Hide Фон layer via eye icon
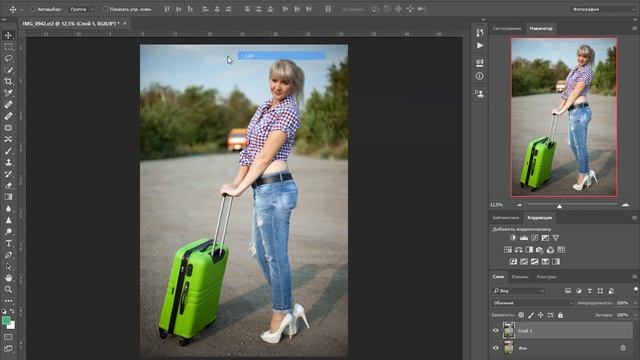Viewport: 640px width, 360px height. tap(496, 348)
